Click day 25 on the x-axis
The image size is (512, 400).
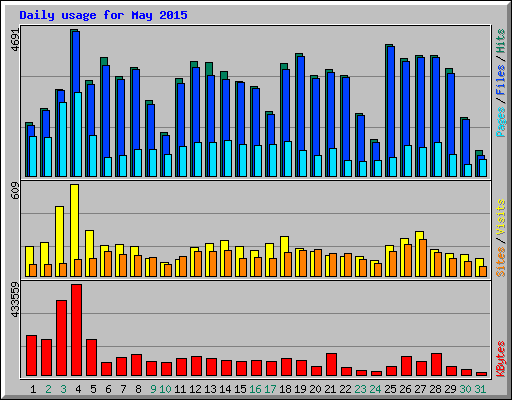coord(390,389)
